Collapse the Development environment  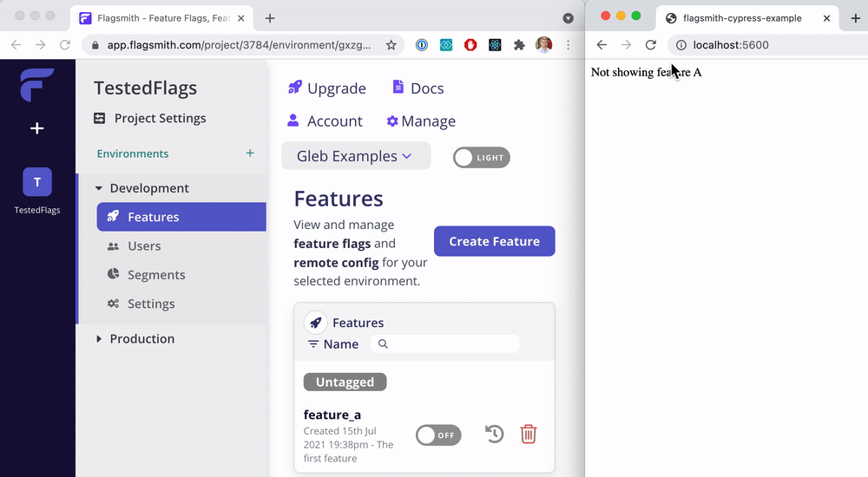[x=99, y=188]
